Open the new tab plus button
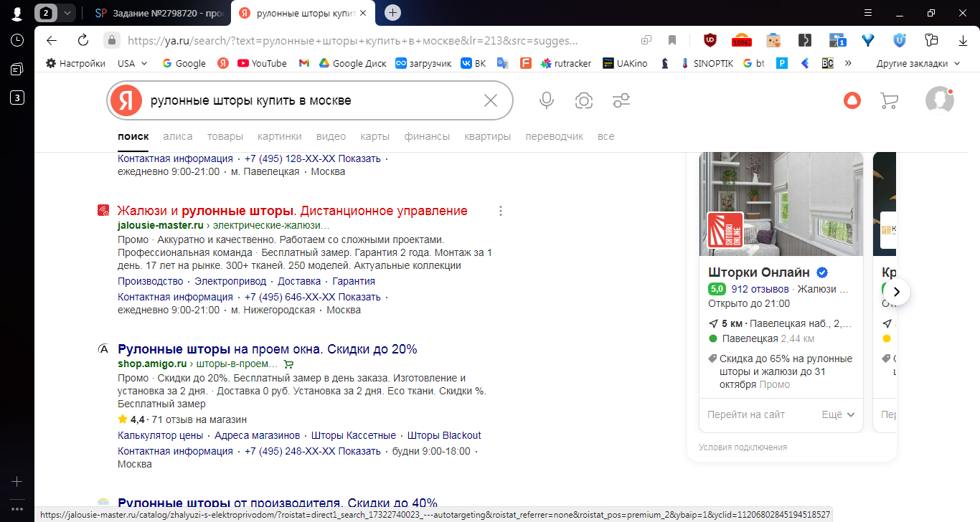The image size is (980, 522). (x=392, y=13)
